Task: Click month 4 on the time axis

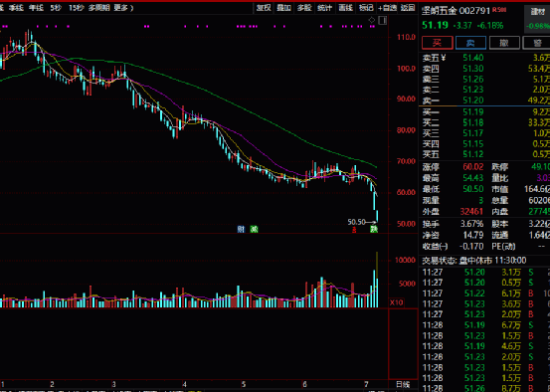Action: (x=184, y=384)
